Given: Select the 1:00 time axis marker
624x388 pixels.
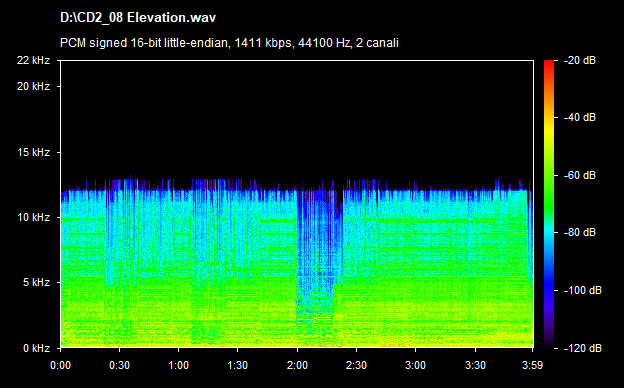Looking at the screenshot, I should click(x=178, y=365).
